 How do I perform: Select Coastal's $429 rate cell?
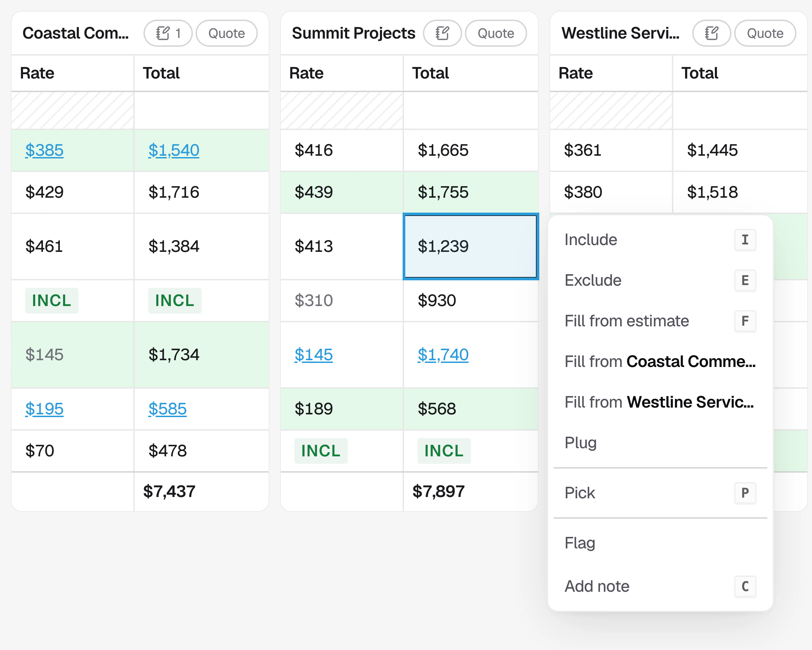click(x=73, y=193)
